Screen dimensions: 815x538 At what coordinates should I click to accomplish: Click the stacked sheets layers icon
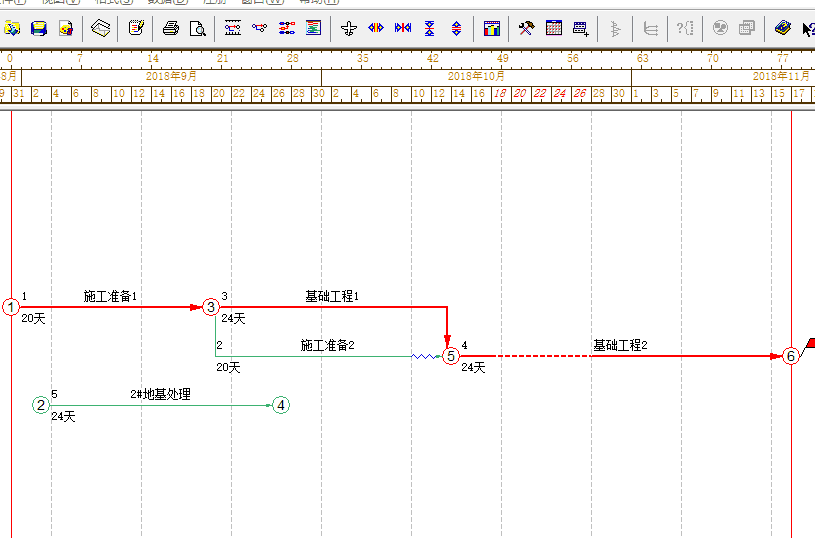[101, 28]
